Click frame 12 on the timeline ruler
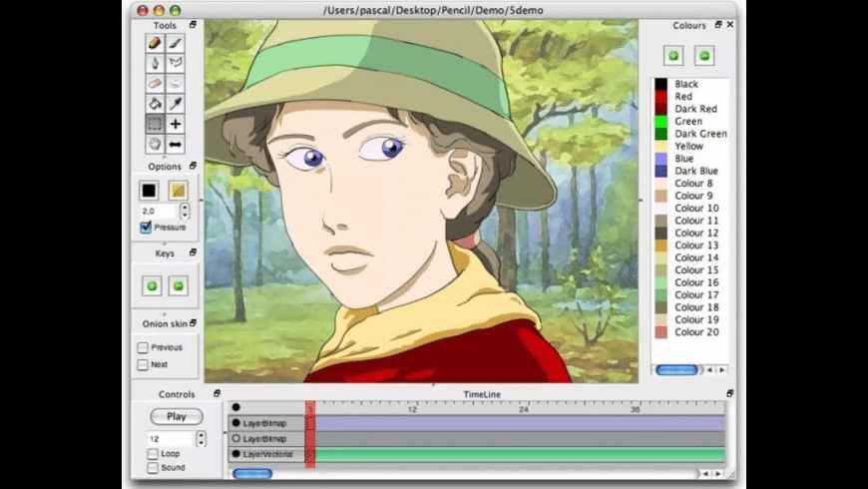Image resolution: width=868 pixels, height=489 pixels. click(x=412, y=408)
